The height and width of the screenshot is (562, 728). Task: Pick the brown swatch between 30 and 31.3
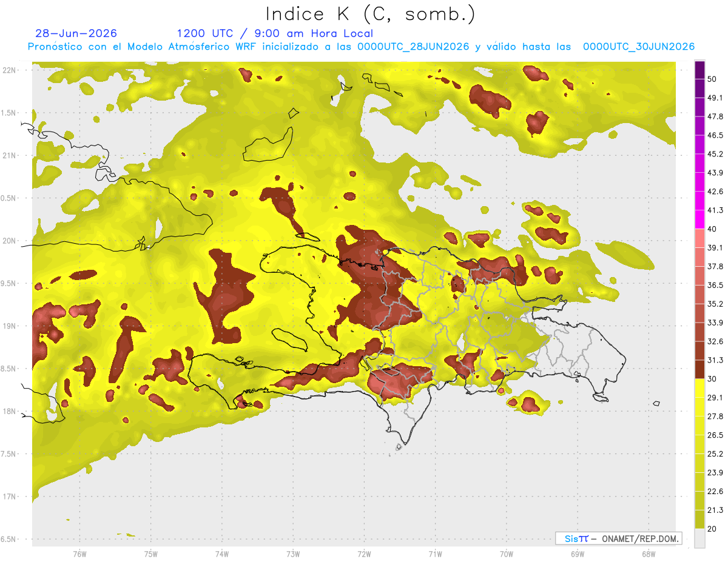pyautogui.click(x=700, y=369)
